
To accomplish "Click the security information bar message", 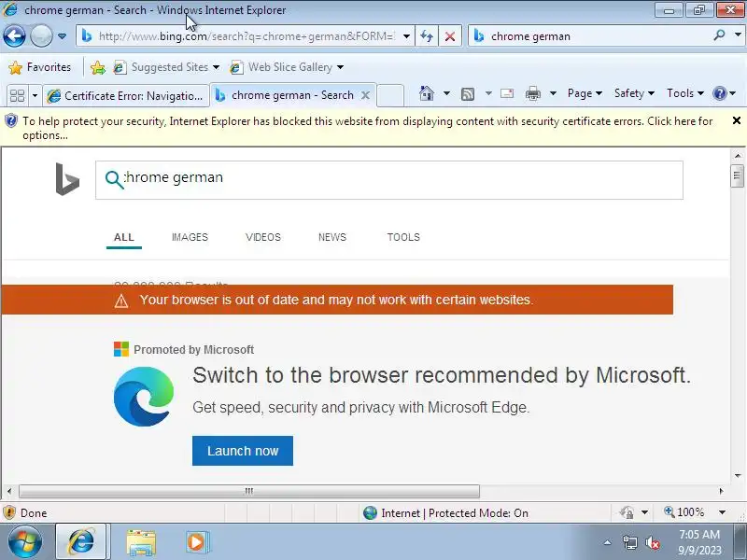I will (367, 128).
